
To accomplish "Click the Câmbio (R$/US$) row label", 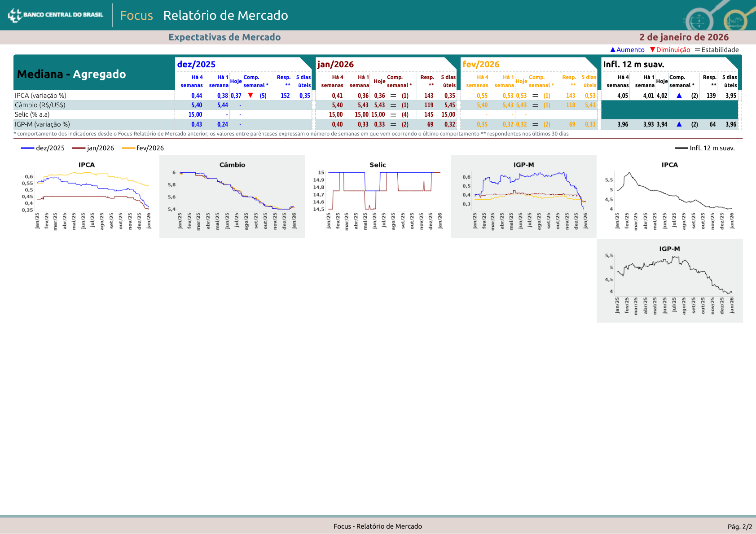I will (x=40, y=105).
